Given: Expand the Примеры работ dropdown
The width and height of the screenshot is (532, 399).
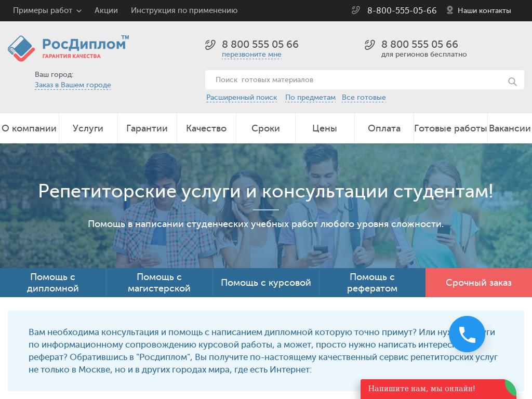Looking at the screenshot, I should point(47,10).
